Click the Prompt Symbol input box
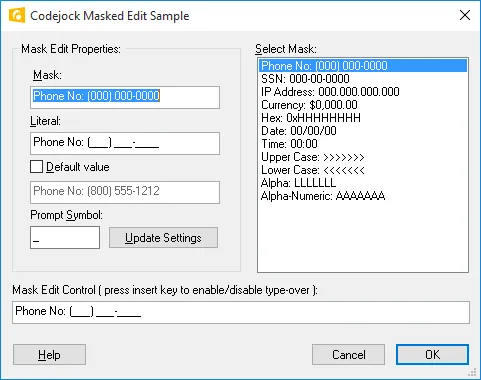Viewport: 481px width, 380px height. [x=65, y=238]
